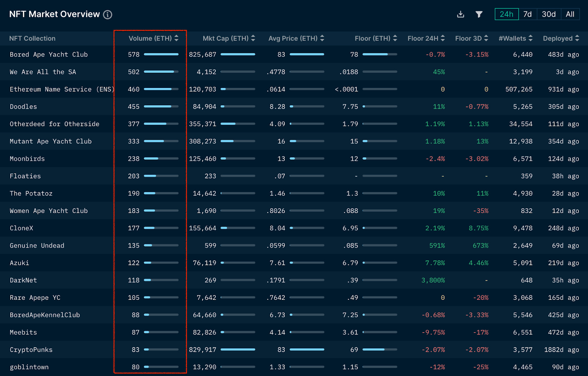Sort by Avg Price (ETH) arrows

point(322,38)
